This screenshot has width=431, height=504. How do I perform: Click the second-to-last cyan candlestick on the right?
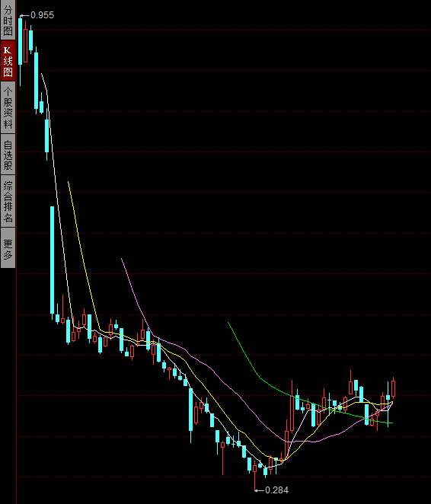(367, 415)
